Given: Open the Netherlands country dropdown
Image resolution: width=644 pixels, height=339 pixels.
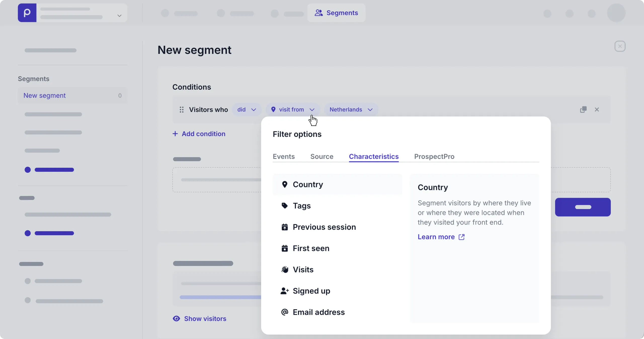Looking at the screenshot, I should click(x=351, y=110).
